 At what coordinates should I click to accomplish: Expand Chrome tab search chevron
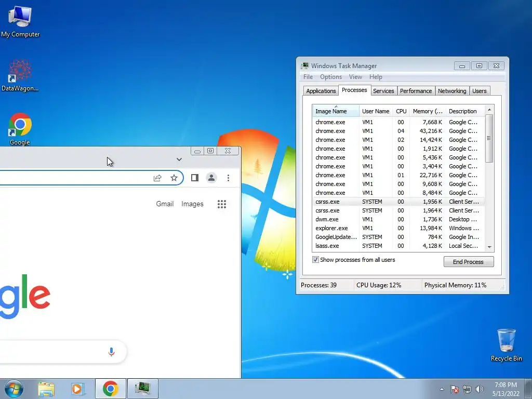pos(179,159)
